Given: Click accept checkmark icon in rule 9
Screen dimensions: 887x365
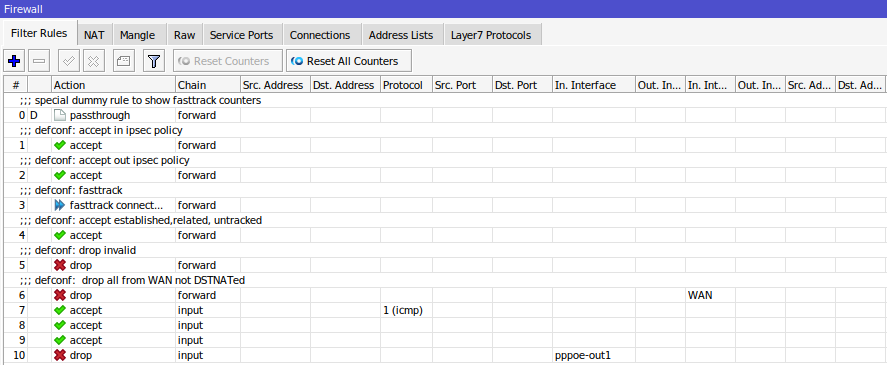Looking at the screenshot, I should coord(59,340).
